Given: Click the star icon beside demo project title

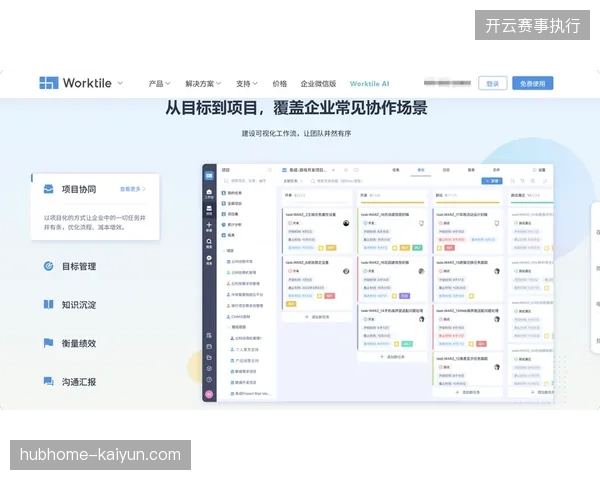Looking at the screenshot, I should (346, 170).
